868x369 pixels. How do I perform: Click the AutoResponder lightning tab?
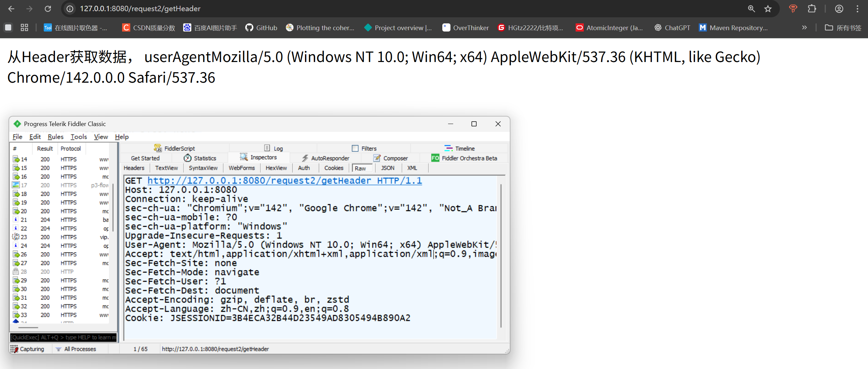(x=325, y=158)
